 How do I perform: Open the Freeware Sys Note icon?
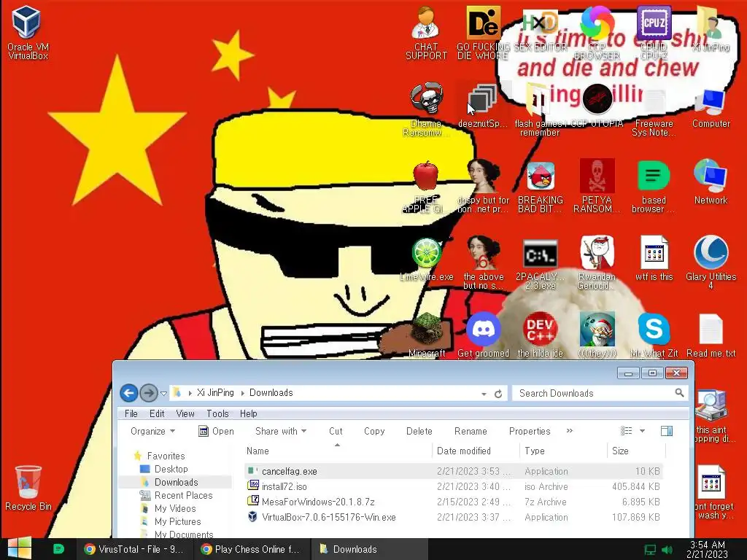coord(654,112)
